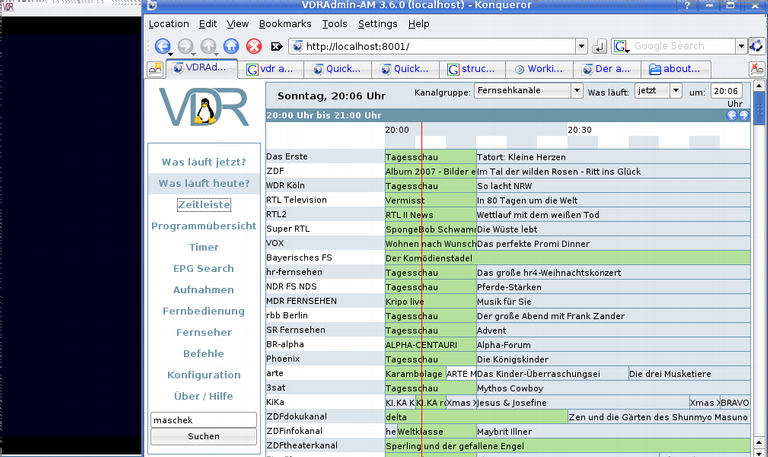The height and width of the screenshot is (457, 768).
Task: Open Was läuft heute? link
Action: [204, 183]
